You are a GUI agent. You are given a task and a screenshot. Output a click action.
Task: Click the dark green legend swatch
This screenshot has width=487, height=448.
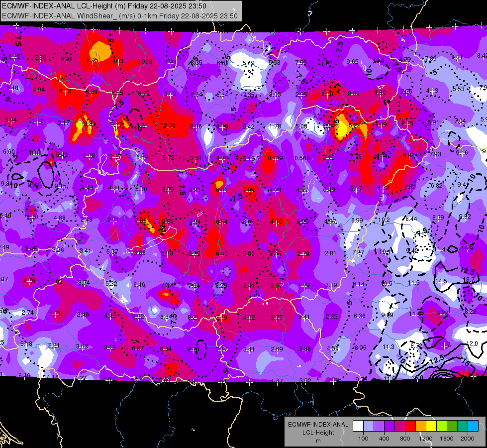tap(452, 426)
